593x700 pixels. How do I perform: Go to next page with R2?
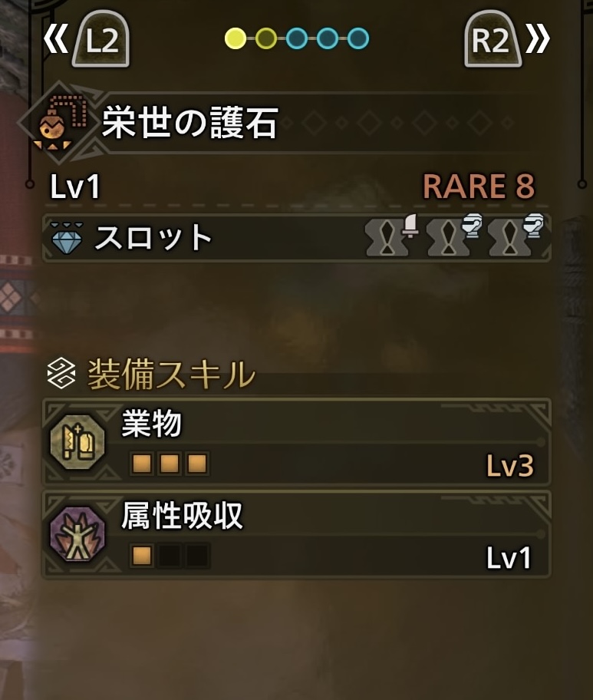493,39
